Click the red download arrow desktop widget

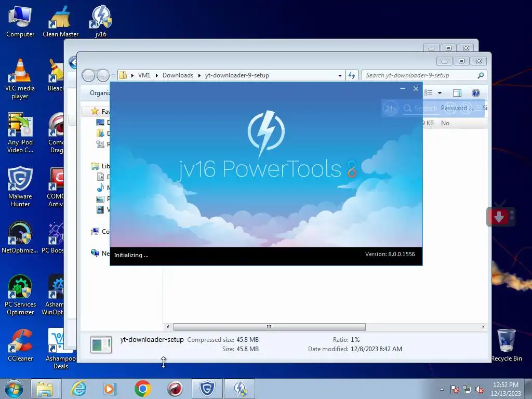click(499, 217)
